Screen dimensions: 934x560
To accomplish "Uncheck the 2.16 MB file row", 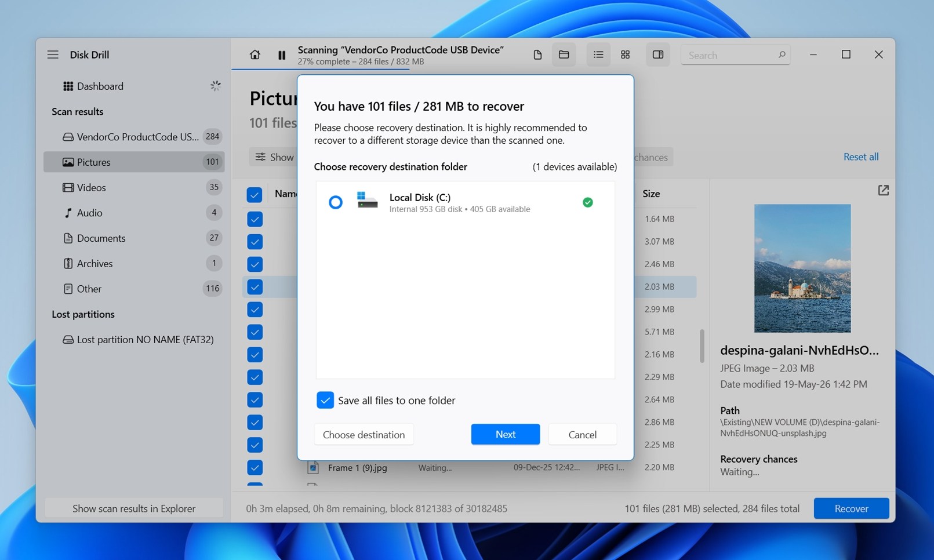I will coord(255,355).
